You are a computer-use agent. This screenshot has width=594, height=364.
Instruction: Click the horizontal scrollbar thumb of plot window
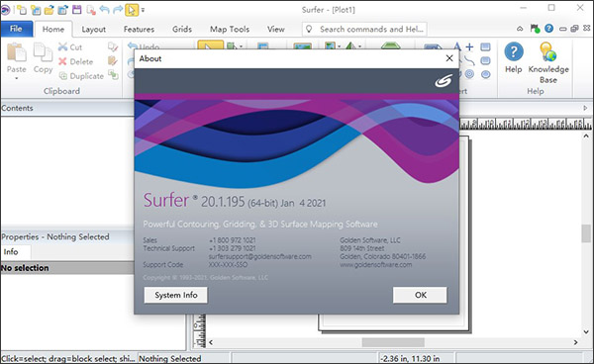click(393, 342)
